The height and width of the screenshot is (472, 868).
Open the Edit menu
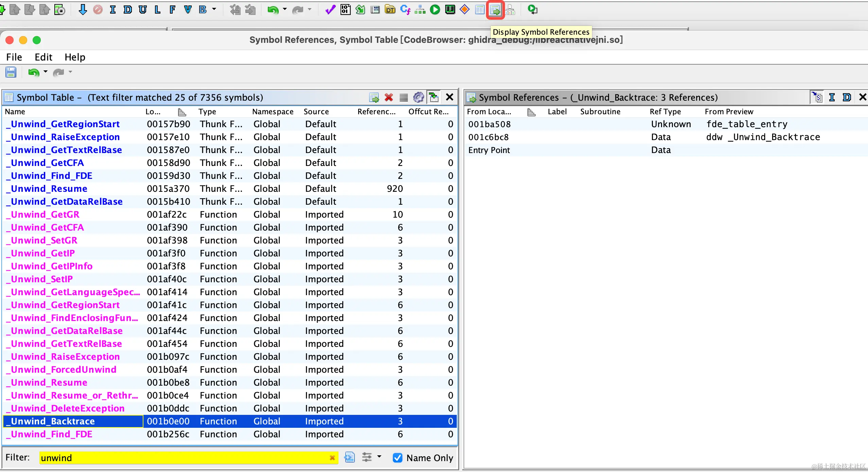(44, 57)
